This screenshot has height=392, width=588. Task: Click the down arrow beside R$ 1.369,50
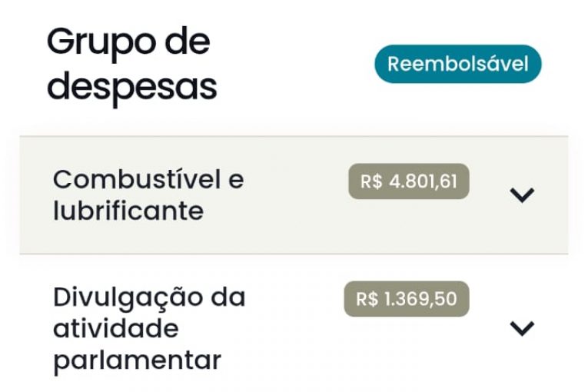(522, 328)
